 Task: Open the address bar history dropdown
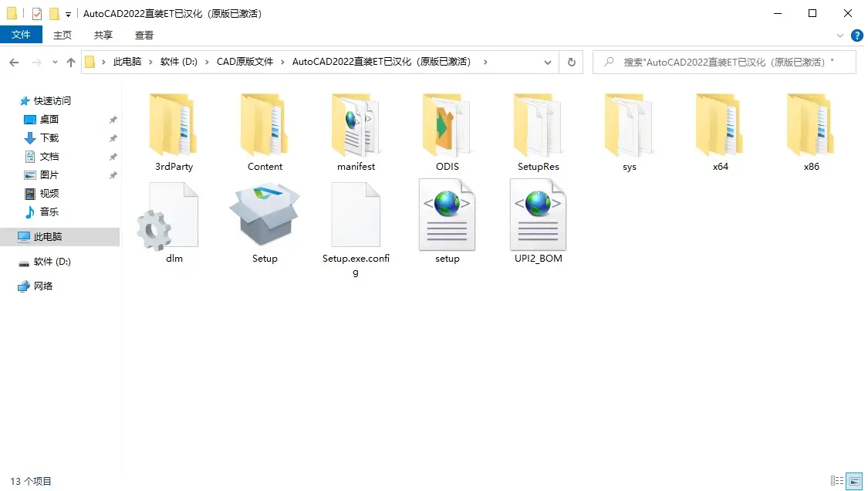pyautogui.click(x=548, y=63)
